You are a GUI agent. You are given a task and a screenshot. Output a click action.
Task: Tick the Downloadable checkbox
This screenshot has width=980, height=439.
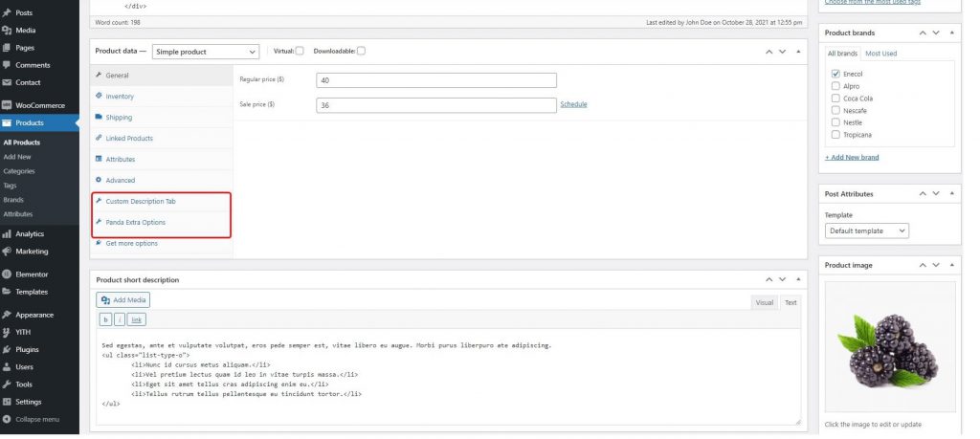[361, 51]
